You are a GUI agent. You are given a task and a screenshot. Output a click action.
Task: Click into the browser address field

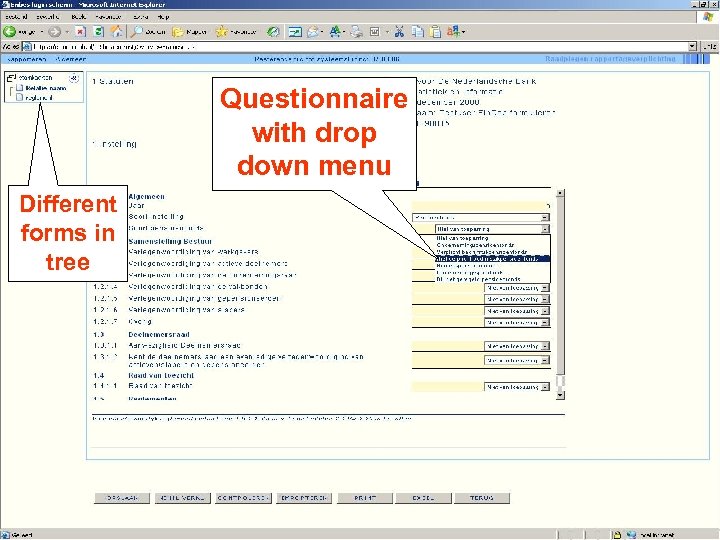(360, 47)
